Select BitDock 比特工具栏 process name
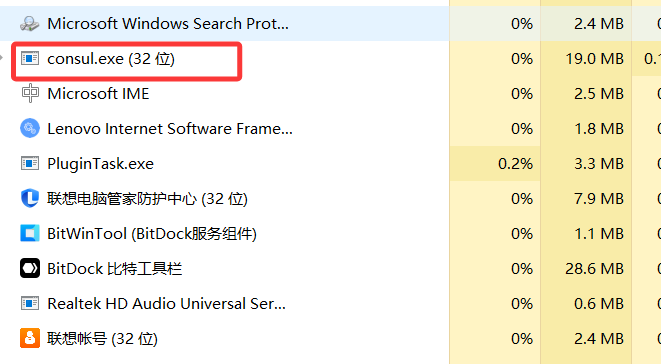661x364 pixels. [115, 269]
